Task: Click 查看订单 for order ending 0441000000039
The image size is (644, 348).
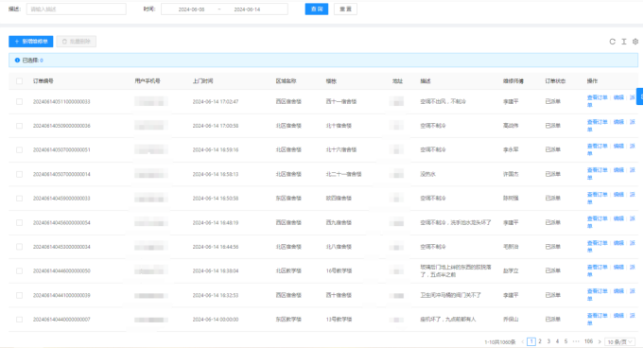Action: coord(597,291)
